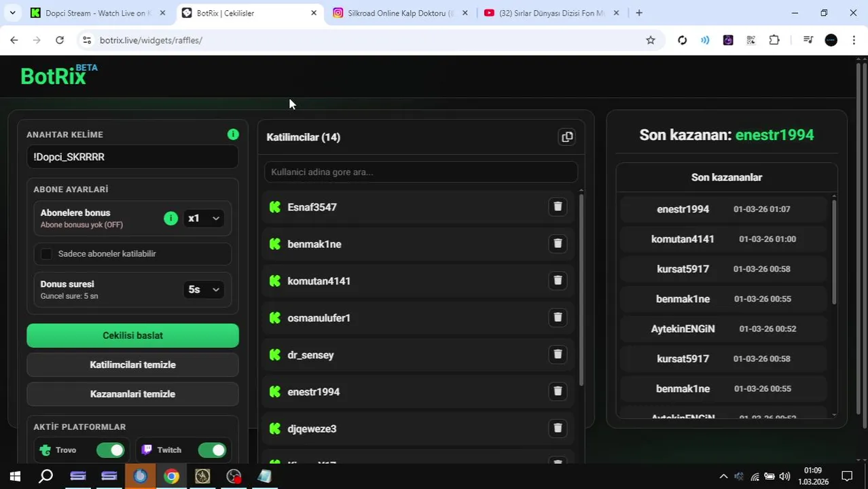Image resolution: width=868 pixels, height=489 pixels.
Task: Switch to Sırlar Dünyası YouTube tab
Action: [x=551, y=13]
